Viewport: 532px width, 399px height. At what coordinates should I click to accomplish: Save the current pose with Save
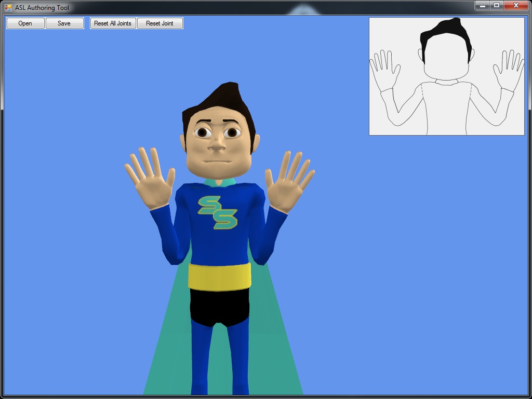click(x=64, y=23)
